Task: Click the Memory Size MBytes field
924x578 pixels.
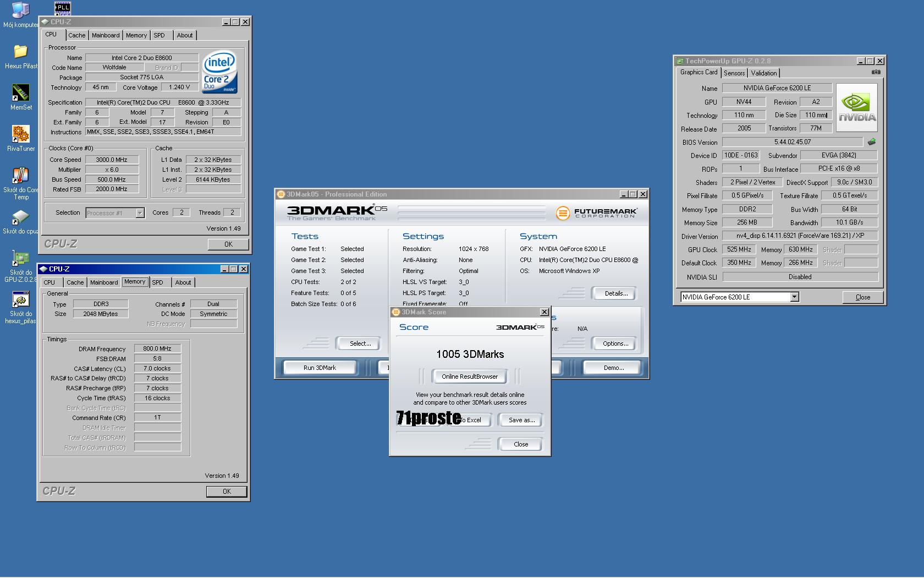Action: (x=101, y=314)
